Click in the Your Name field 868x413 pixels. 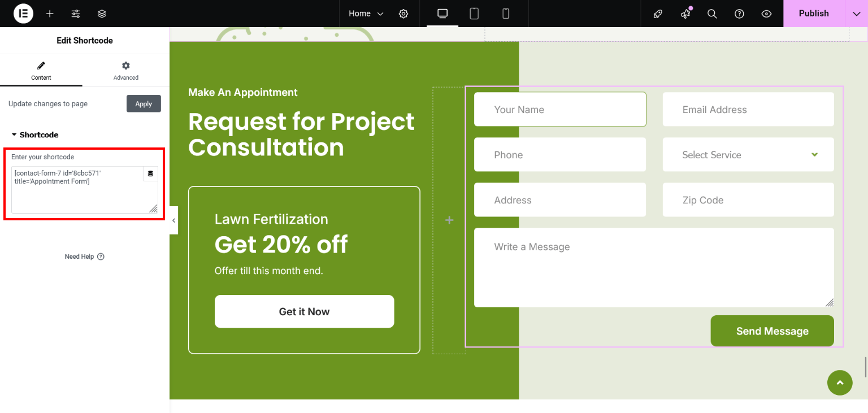[559, 110]
